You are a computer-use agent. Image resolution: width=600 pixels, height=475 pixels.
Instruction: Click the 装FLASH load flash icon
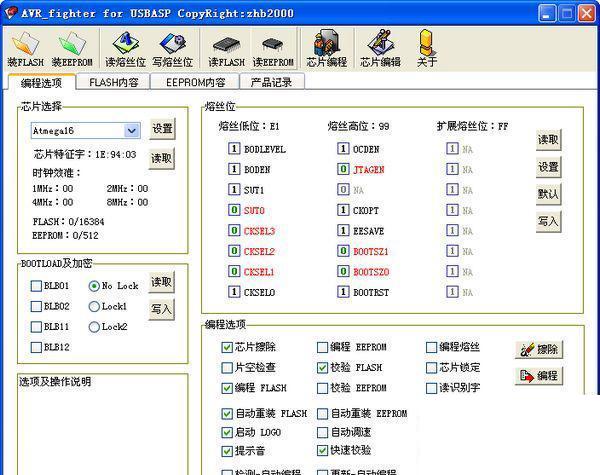tap(25, 49)
